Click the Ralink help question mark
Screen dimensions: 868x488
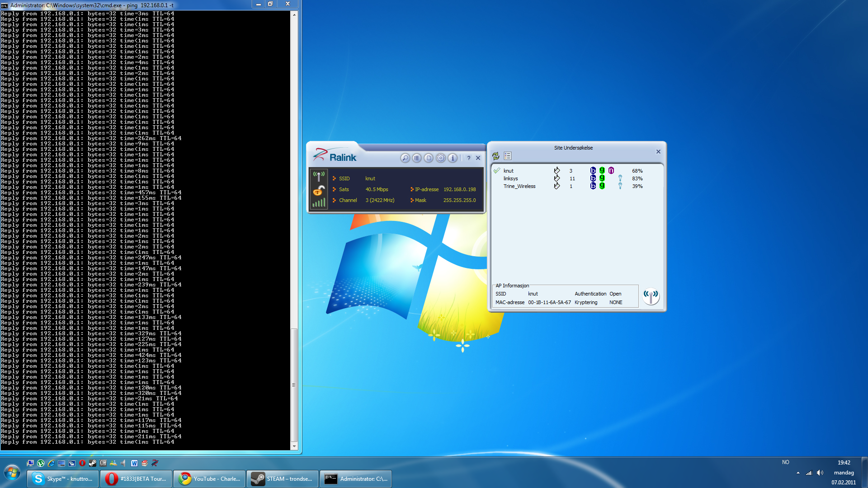click(x=469, y=158)
